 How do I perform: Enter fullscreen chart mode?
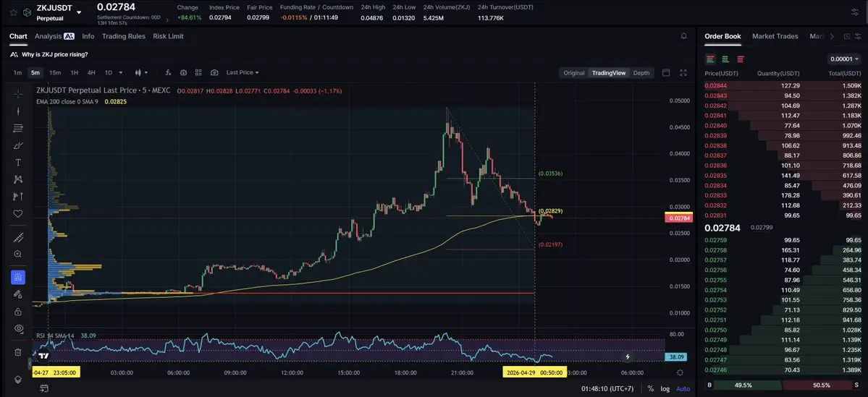[x=683, y=72]
